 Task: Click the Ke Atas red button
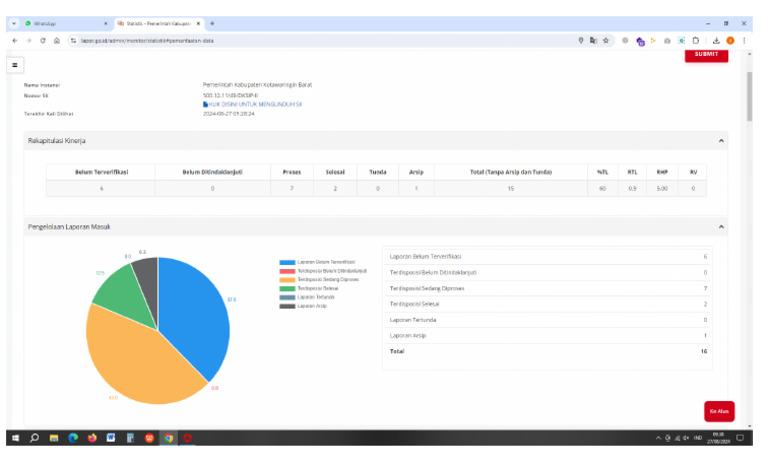719,411
